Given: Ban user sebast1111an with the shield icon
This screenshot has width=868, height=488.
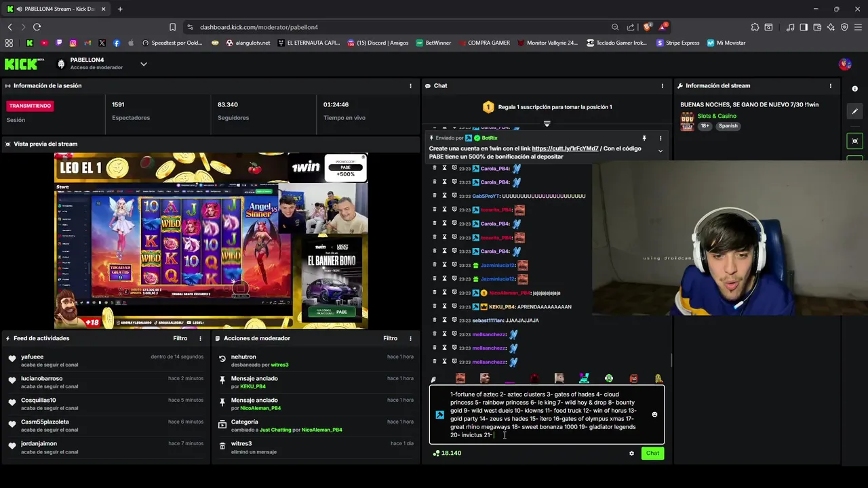Looking at the screenshot, I should tap(454, 321).
